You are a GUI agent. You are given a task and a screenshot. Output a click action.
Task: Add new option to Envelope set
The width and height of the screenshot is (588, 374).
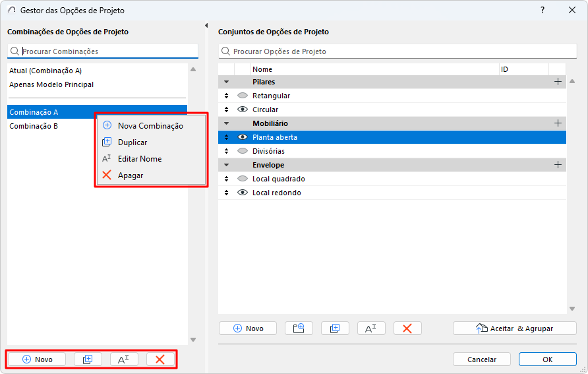(558, 165)
